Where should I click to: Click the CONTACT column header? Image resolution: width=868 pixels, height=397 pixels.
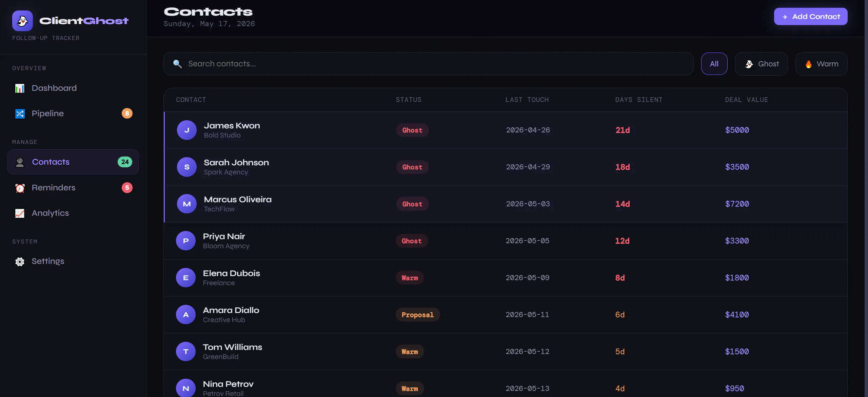(x=191, y=100)
